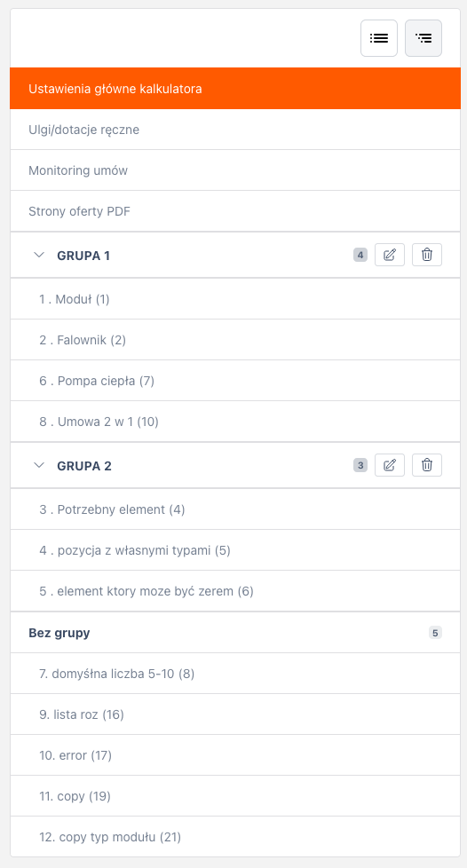Select 3 . Potrzebny element (4)
The width and height of the screenshot is (467, 868).
click(x=235, y=509)
